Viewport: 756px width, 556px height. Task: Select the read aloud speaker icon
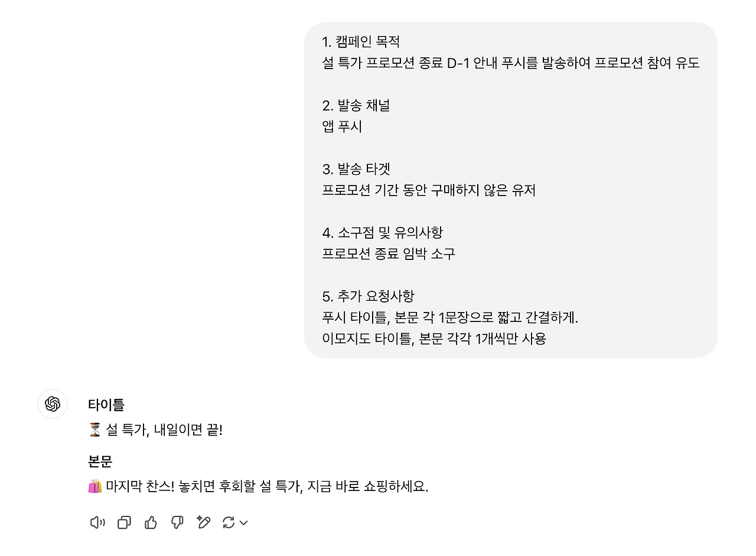click(97, 522)
